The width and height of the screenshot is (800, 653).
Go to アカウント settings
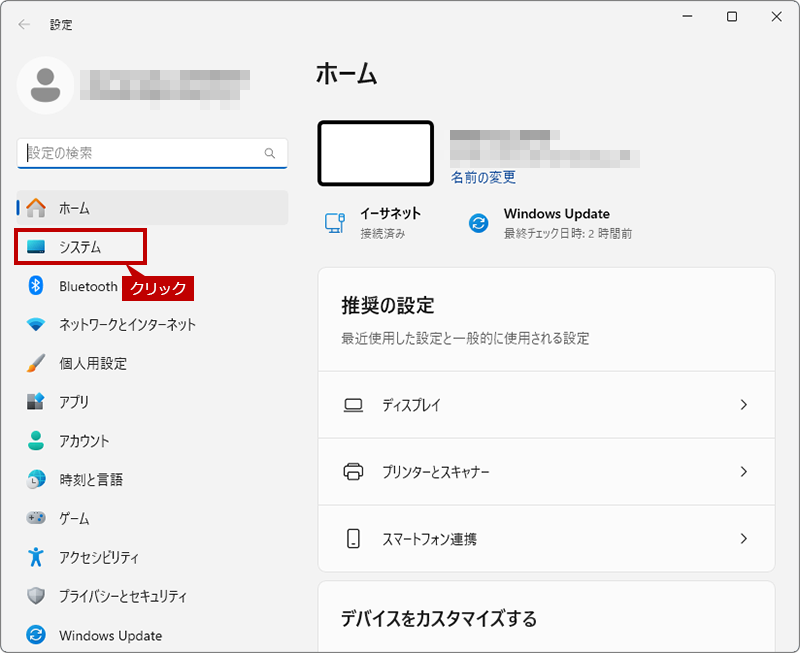[153, 441]
